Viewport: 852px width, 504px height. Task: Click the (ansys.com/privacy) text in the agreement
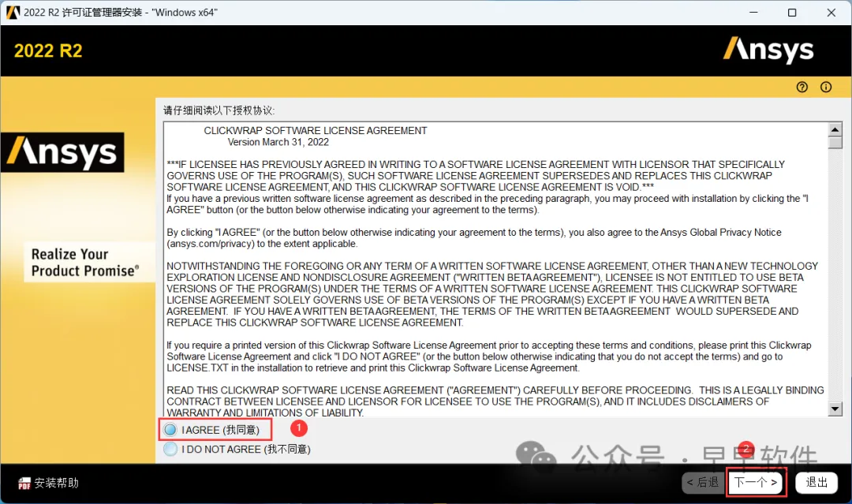pos(211,244)
